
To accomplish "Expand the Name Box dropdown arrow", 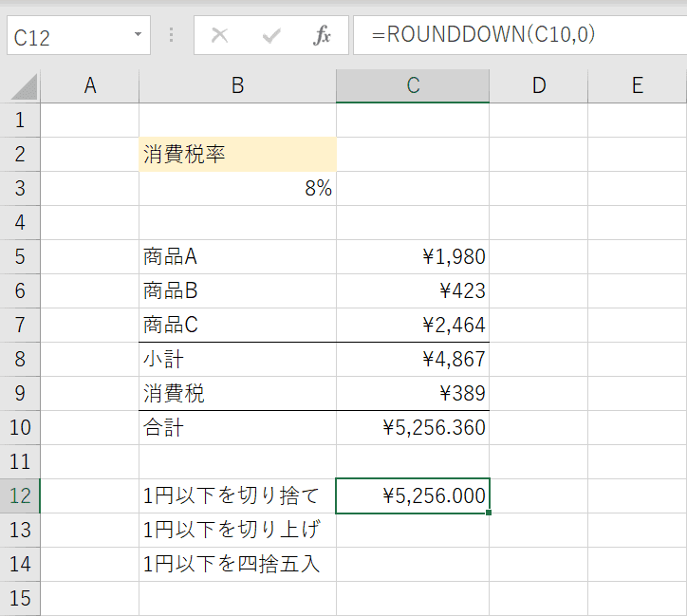I will (x=138, y=34).
